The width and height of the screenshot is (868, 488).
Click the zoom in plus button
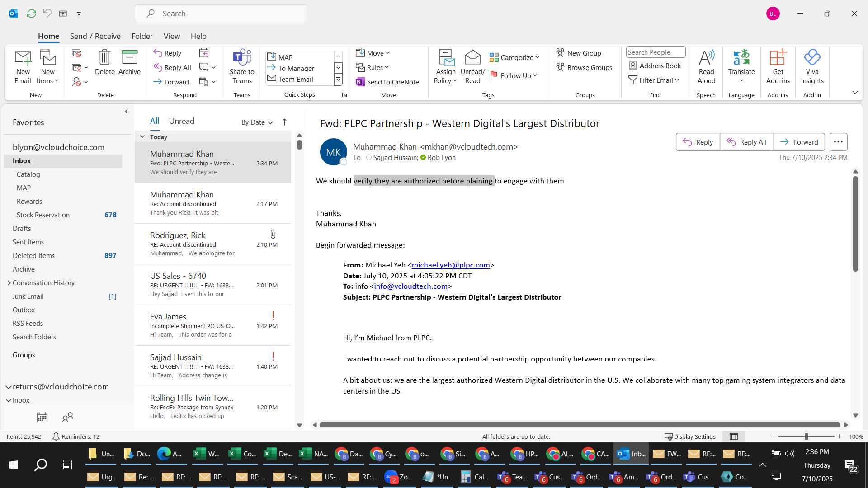coord(840,436)
